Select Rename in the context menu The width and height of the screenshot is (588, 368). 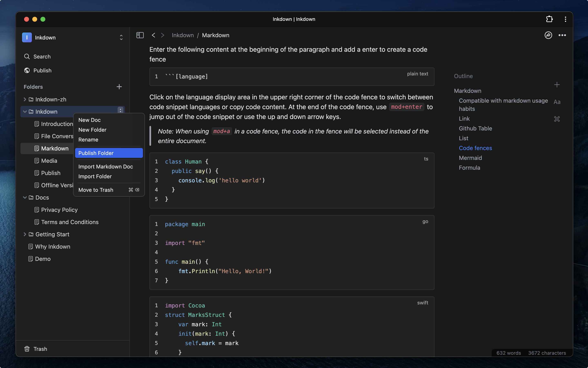(109, 140)
